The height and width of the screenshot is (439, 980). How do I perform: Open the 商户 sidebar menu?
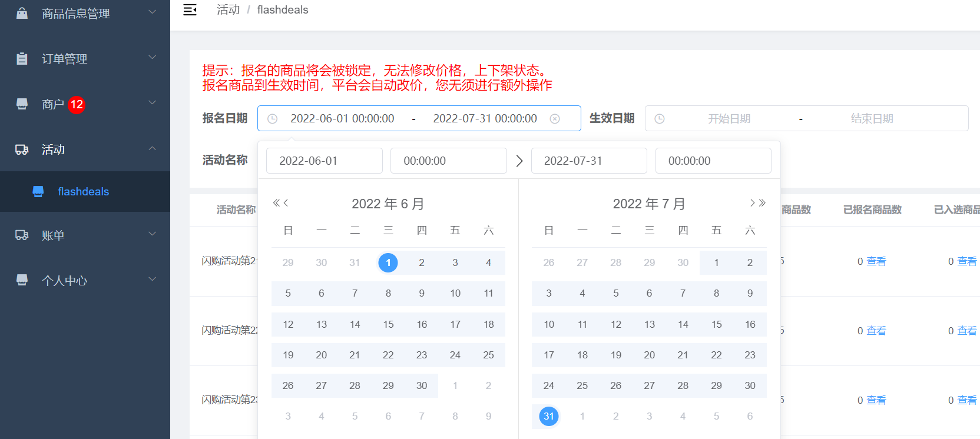click(85, 104)
